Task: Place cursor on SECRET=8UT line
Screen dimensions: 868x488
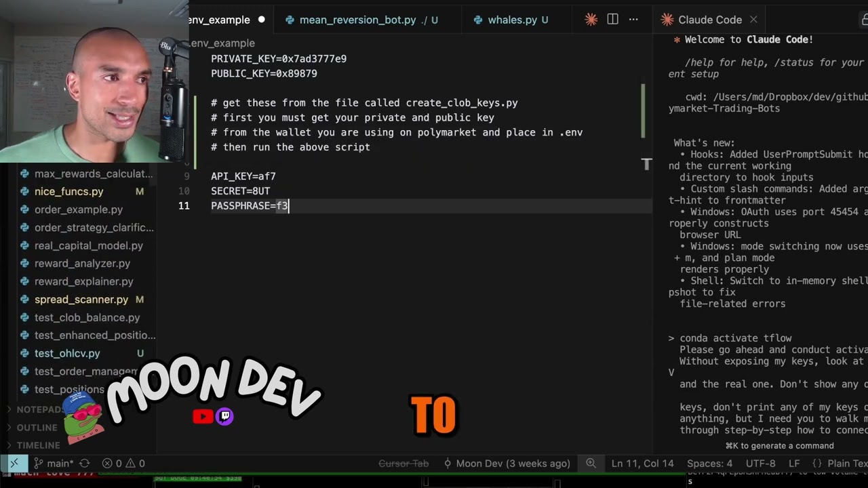Action: point(240,191)
